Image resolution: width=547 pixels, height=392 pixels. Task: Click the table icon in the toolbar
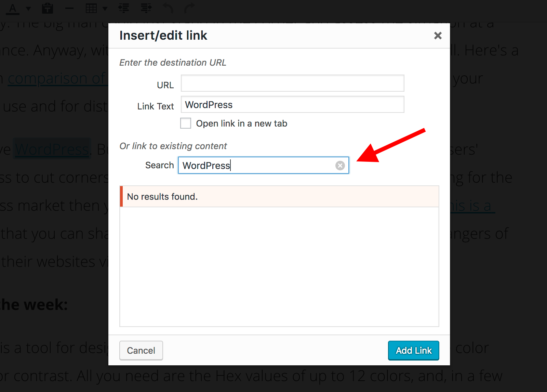pyautogui.click(x=91, y=8)
